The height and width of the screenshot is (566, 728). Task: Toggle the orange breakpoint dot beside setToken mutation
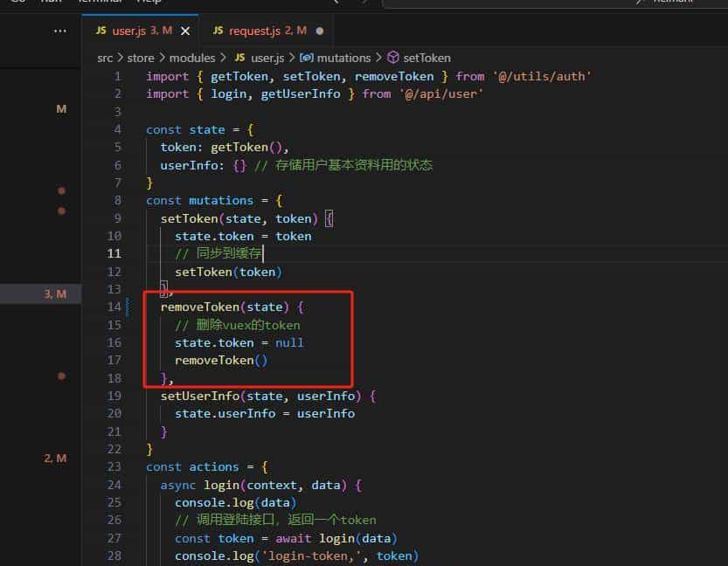tap(61, 211)
